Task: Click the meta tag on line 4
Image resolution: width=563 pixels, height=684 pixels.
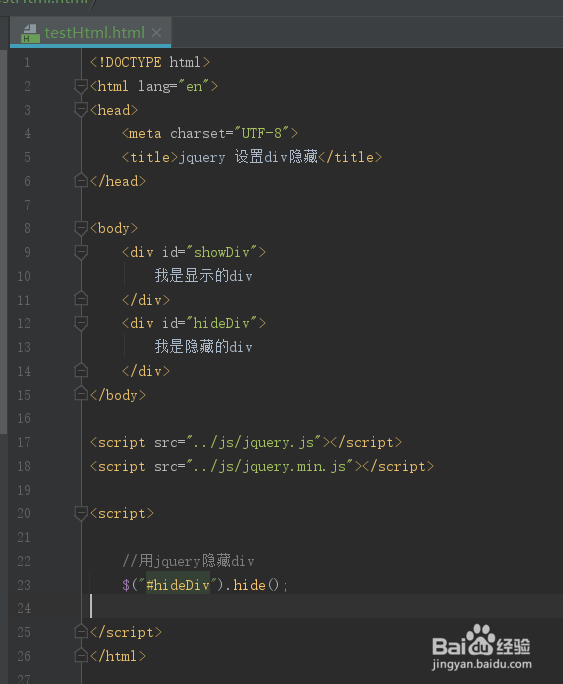Action: pyautogui.click(x=210, y=133)
